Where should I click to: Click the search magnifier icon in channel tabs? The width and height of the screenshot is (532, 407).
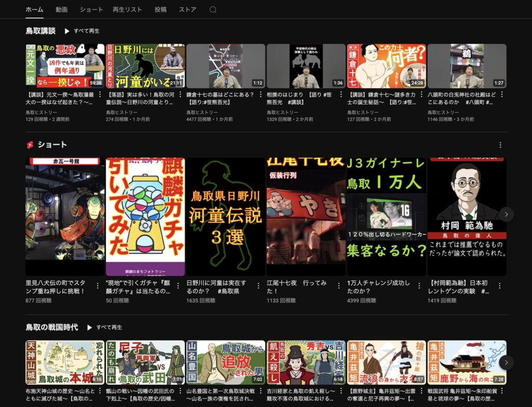tap(213, 10)
